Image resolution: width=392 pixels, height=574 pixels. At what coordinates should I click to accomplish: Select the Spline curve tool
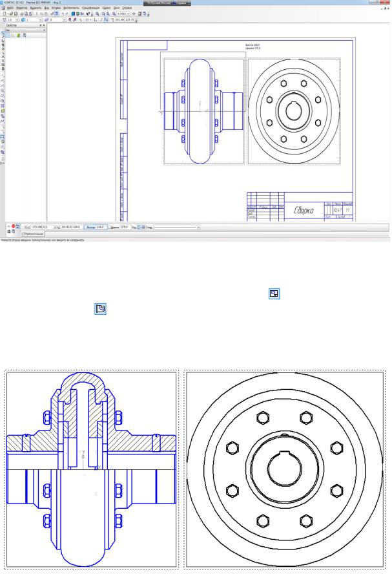click(3, 120)
